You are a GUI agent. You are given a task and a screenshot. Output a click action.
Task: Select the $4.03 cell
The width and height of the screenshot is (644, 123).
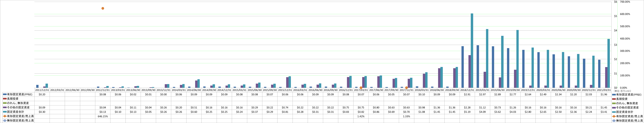513,112
